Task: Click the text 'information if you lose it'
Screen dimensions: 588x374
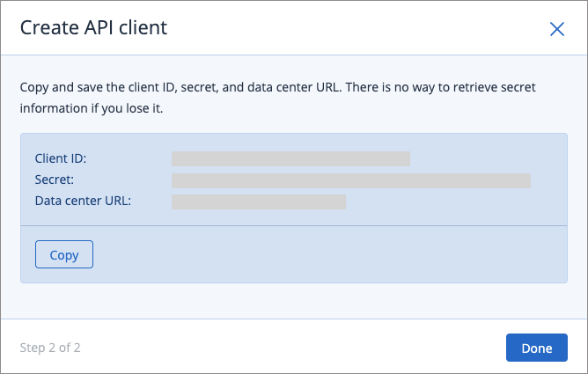Action: 92,108
